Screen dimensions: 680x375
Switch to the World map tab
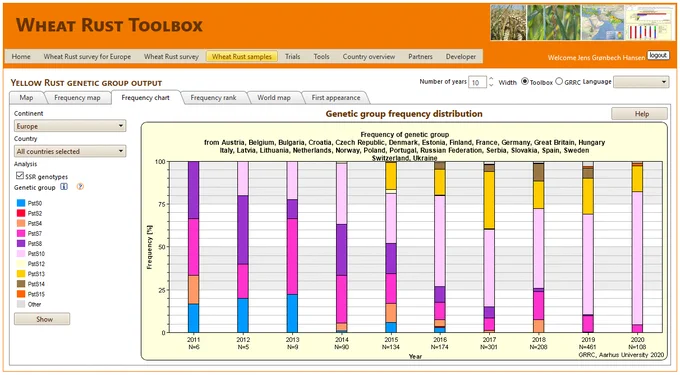click(274, 98)
